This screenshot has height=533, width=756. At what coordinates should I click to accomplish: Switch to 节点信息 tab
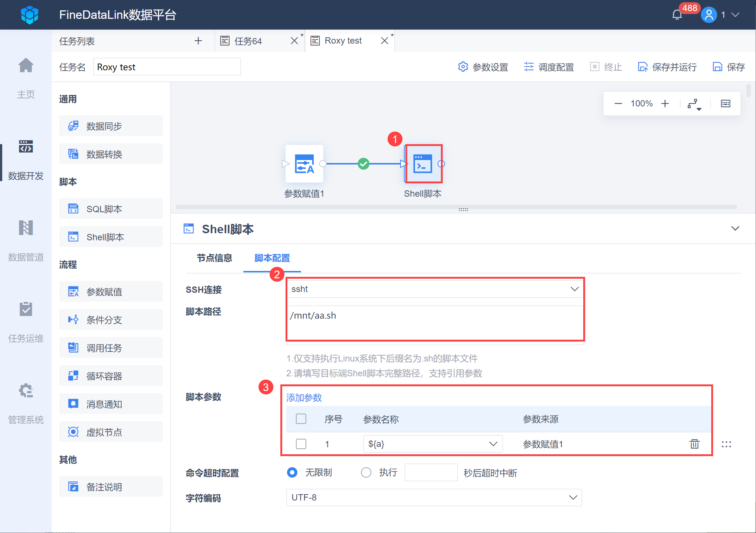click(214, 258)
